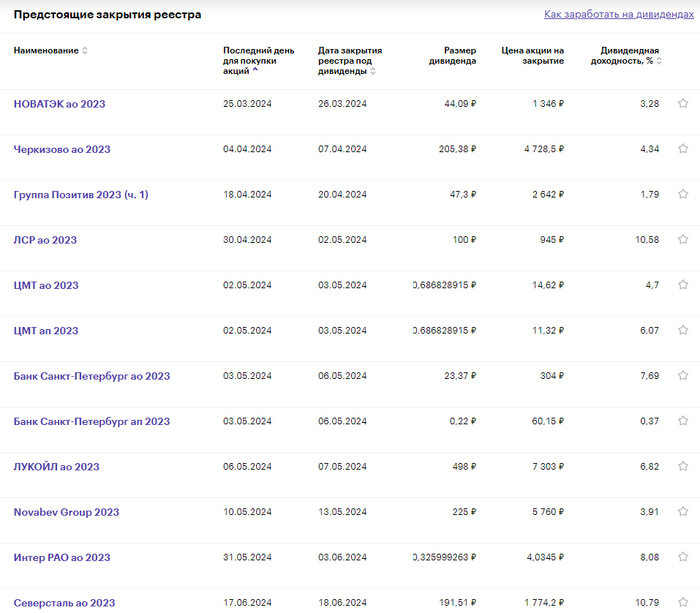
Task: Click Цена акции на закрытие header
Action: click(532, 56)
